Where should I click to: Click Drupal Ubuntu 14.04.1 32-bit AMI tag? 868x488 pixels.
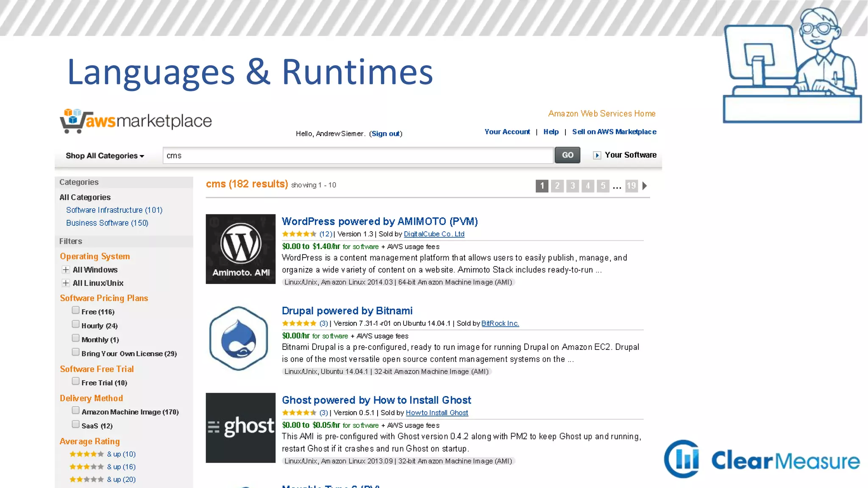(x=387, y=372)
